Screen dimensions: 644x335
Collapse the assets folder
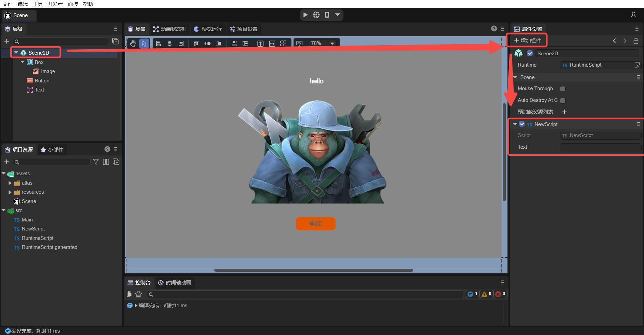pyautogui.click(x=4, y=174)
